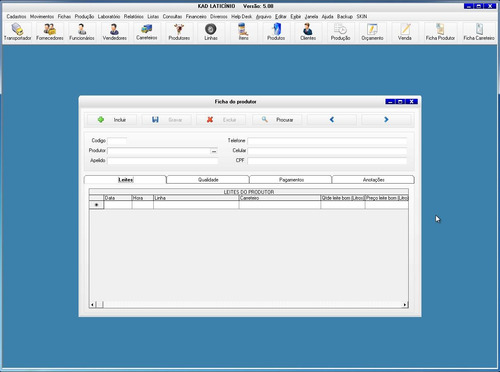Screen dimensions: 500x372
Task: Select the new-row asterisk marker
Action: click(96, 205)
